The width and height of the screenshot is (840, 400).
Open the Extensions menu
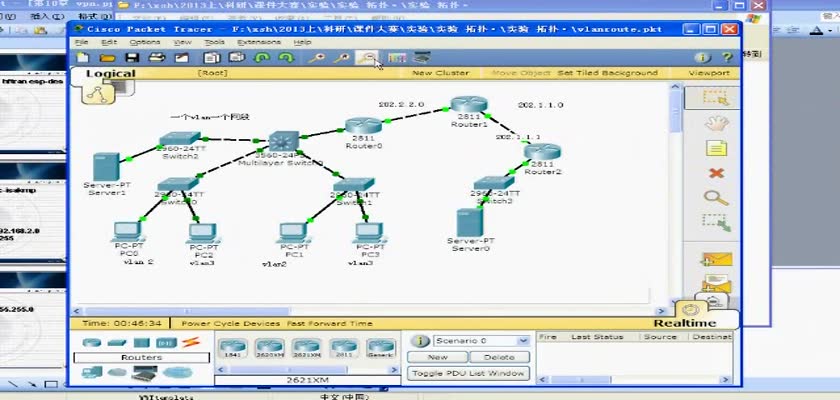(259, 42)
